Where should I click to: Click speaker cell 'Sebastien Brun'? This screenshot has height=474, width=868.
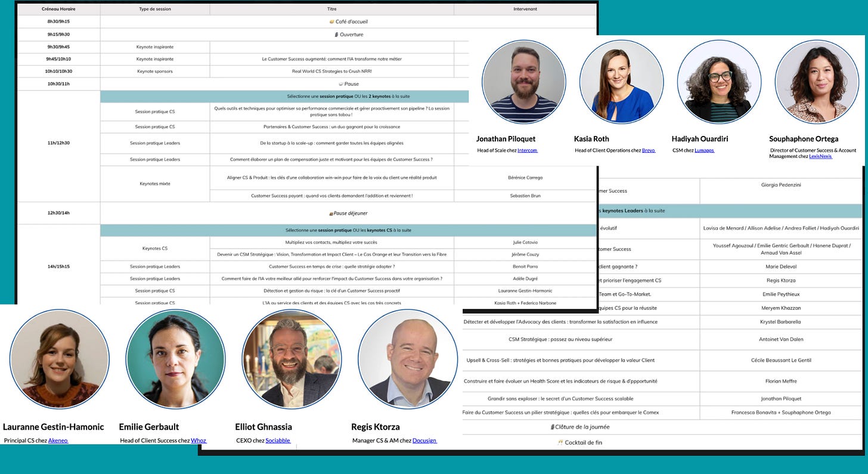coord(525,196)
